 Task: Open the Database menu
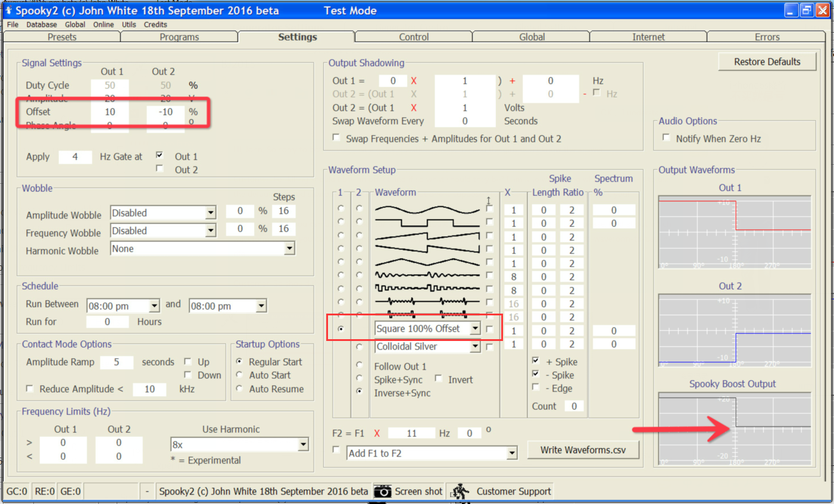tap(42, 24)
